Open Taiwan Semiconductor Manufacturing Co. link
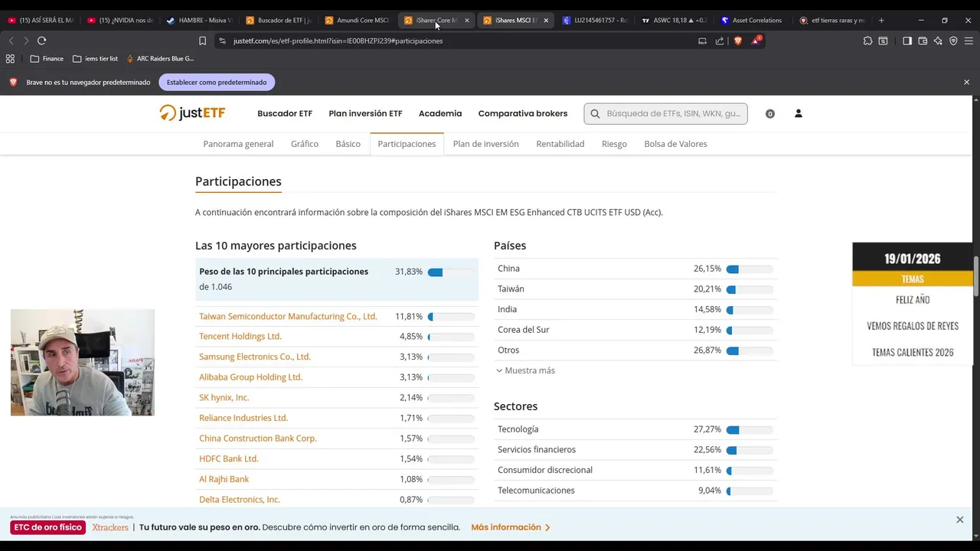Image resolution: width=980 pixels, height=551 pixels. point(288,316)
